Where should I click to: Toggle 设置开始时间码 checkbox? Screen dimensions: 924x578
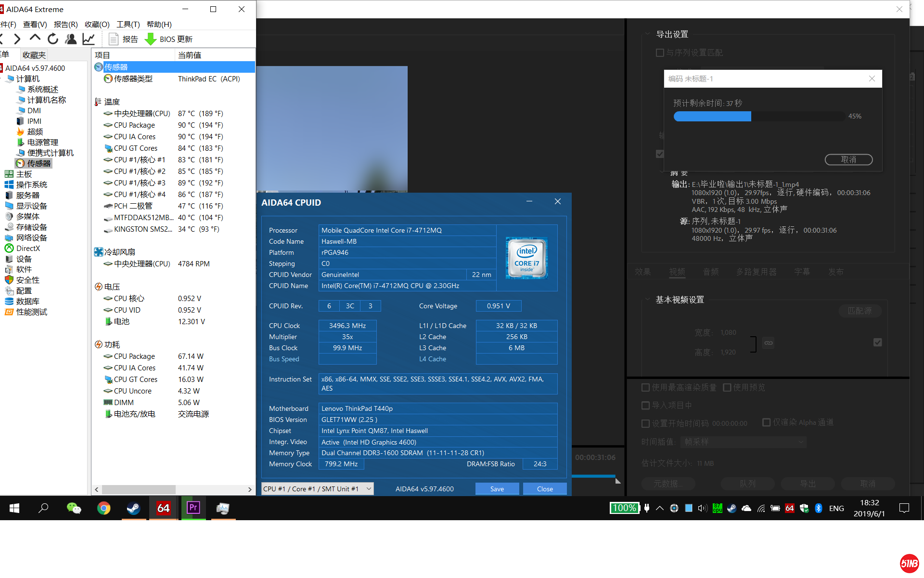(646, 423)
